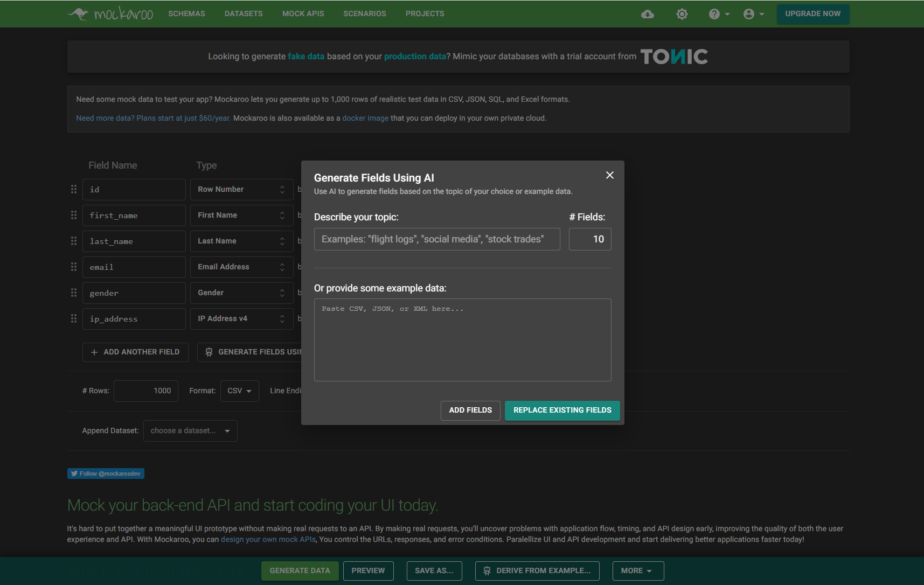The height and width of the screenshot is (585, 924).
Task: Grab the drag handle for id field
Action: click(74, 189)
